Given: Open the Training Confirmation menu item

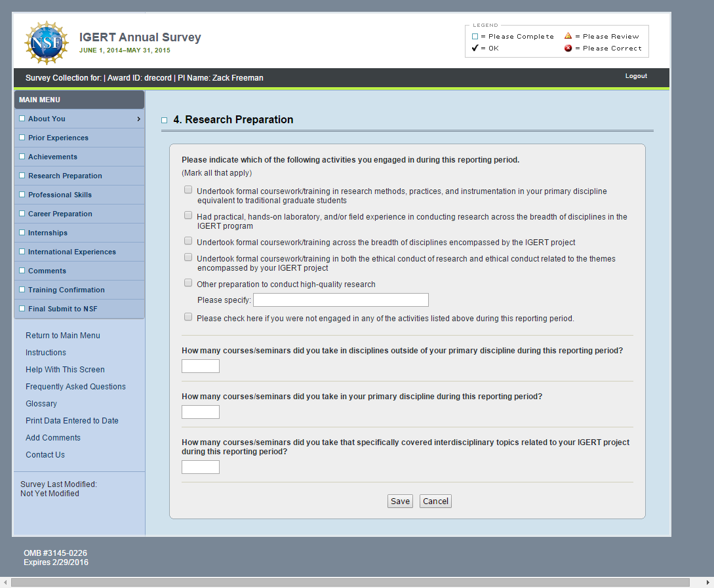Looking at the screenshot, I should (x=66, y=290).
